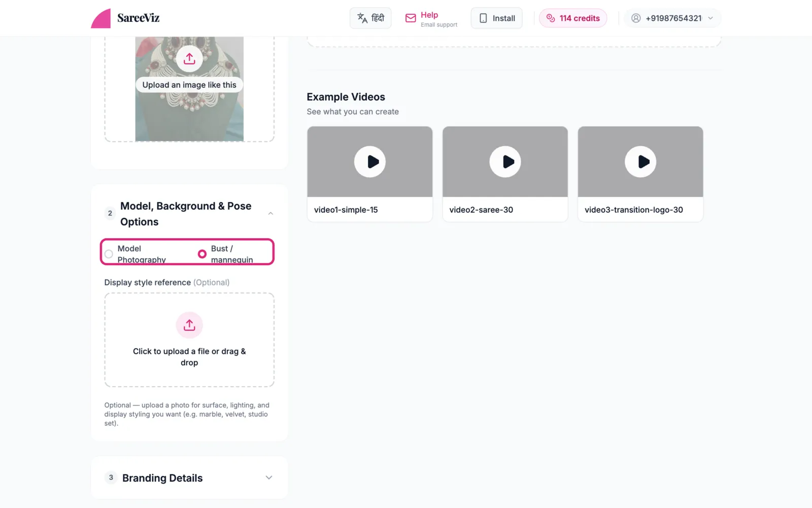Expand the Branding Details section
812x508 pixels.
pyautogui.click(x=269, y=478)
